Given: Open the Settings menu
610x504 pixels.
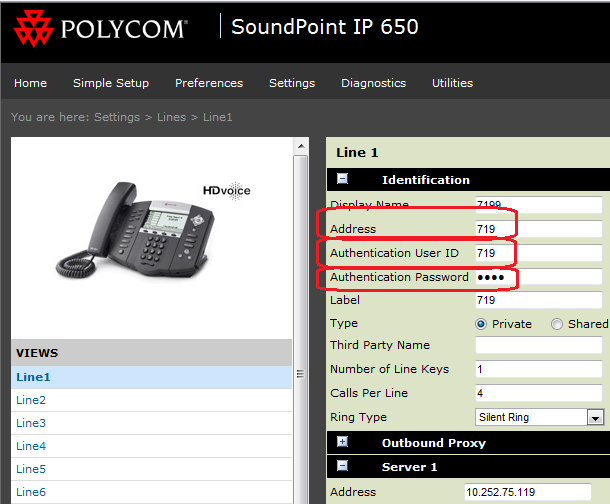Looking at the screenshot, I should [292, 83].
